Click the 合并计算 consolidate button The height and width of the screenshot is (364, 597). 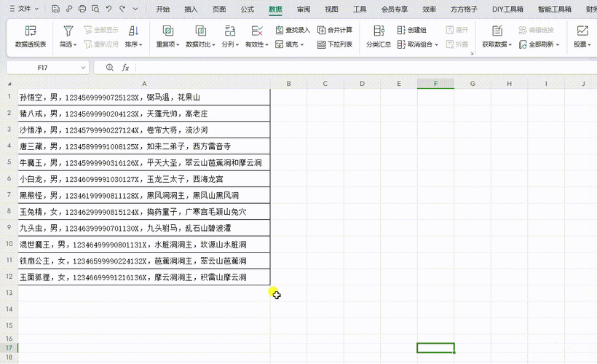click(x=335, y=30)
